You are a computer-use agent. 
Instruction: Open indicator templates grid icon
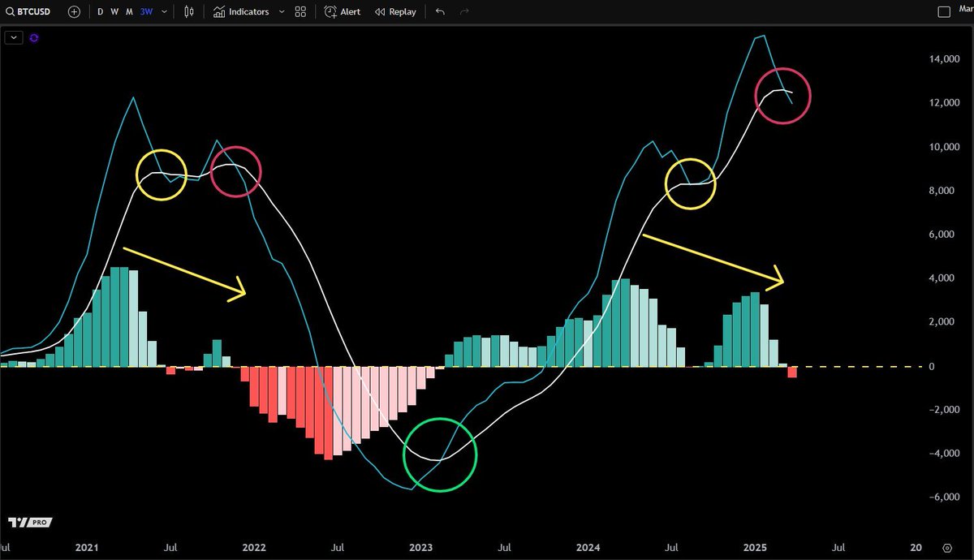click(x=301, y=12)
